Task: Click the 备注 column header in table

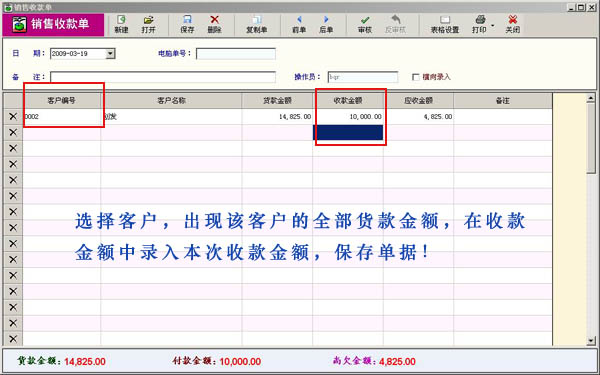Action: tap(503, 101)
